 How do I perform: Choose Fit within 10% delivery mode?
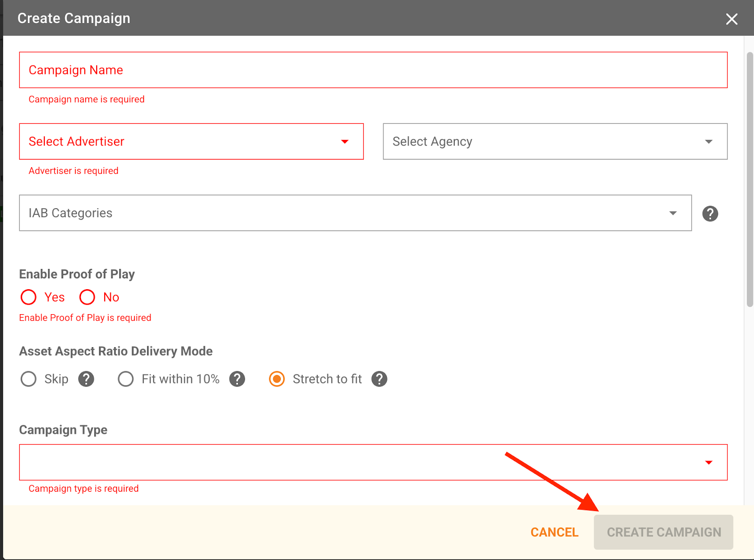point(126,379)
